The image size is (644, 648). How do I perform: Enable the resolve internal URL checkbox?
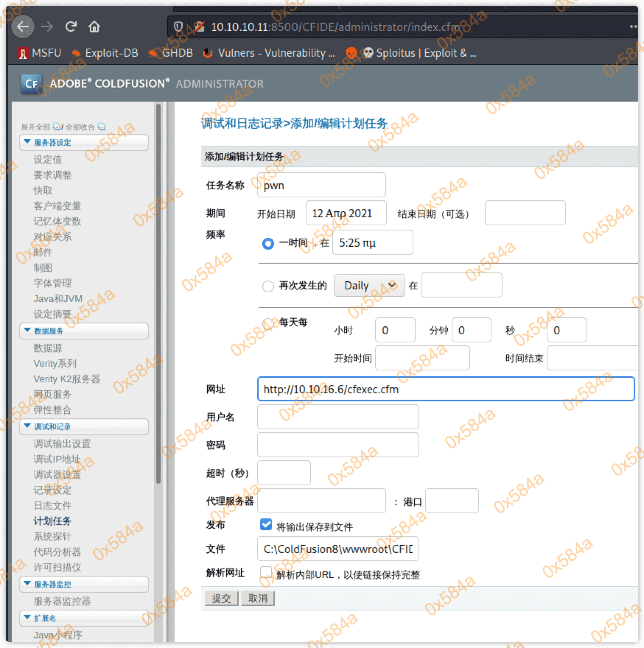(266, 573)
